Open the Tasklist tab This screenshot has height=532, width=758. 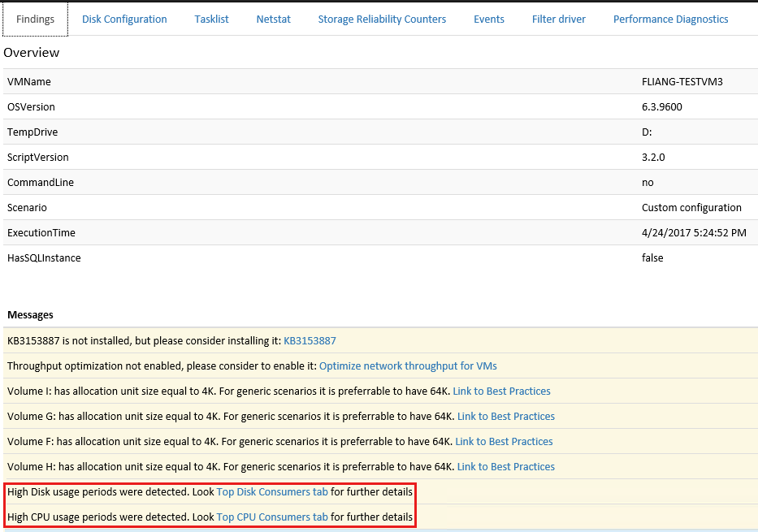pos(211,19)
